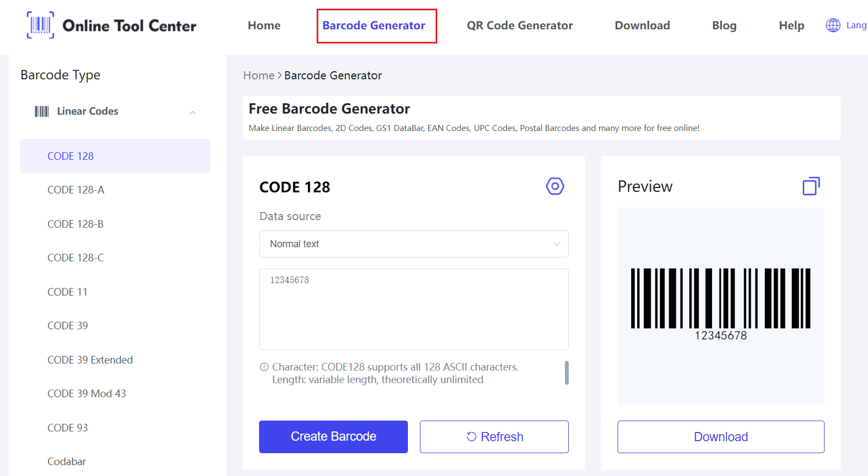The width and height of the screenshot is (868, 476).
Task: Click the info text scrollbar handle
Action: pyautogui.click(x=567, y=373)
